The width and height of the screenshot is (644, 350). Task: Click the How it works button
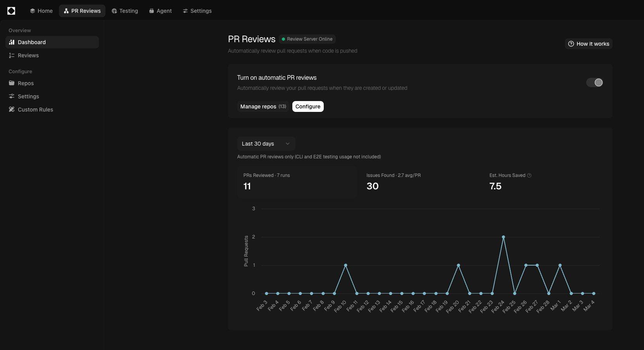click(589, 44)
